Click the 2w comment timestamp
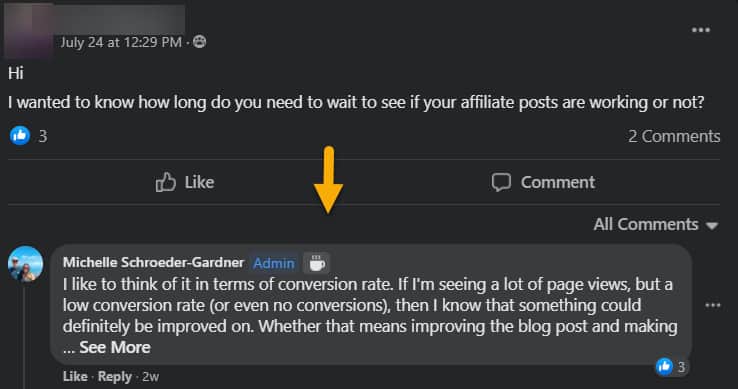This screenshot has width=738, height=389. 151,377
